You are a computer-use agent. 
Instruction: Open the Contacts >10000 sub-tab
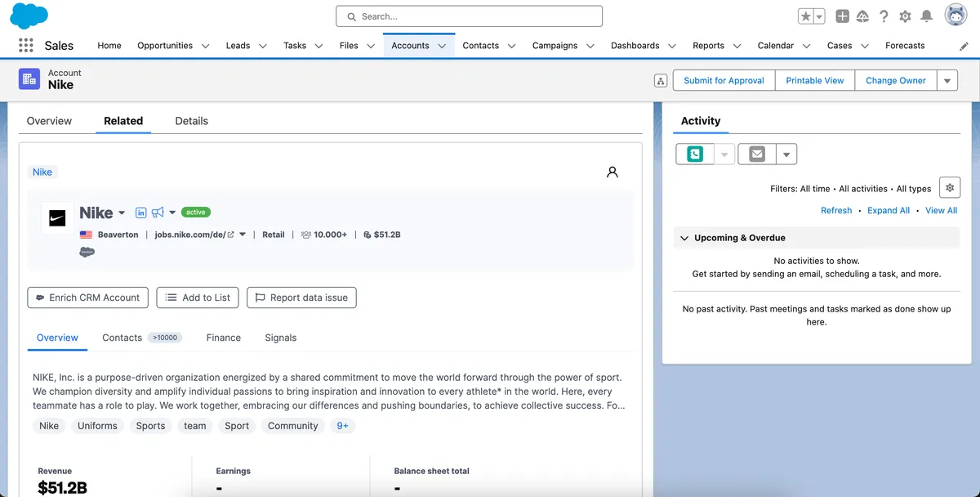pos(141,338)
